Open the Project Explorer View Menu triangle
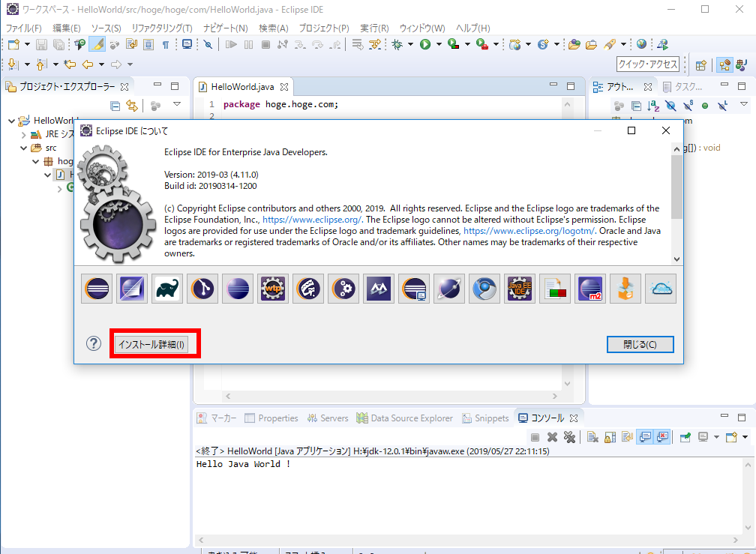This screenshot has height=554, width=756. (177, 104)
